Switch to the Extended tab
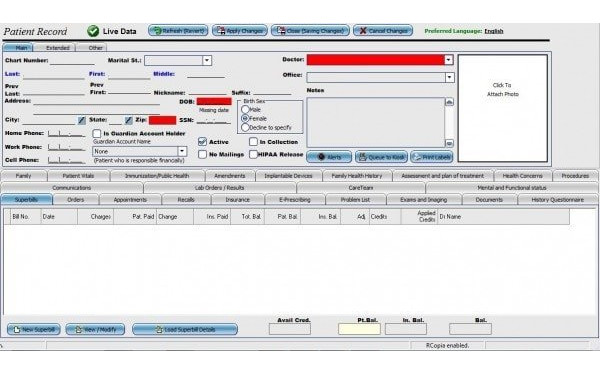The height and width of the screenshot is (375, 600). point(57,48)
